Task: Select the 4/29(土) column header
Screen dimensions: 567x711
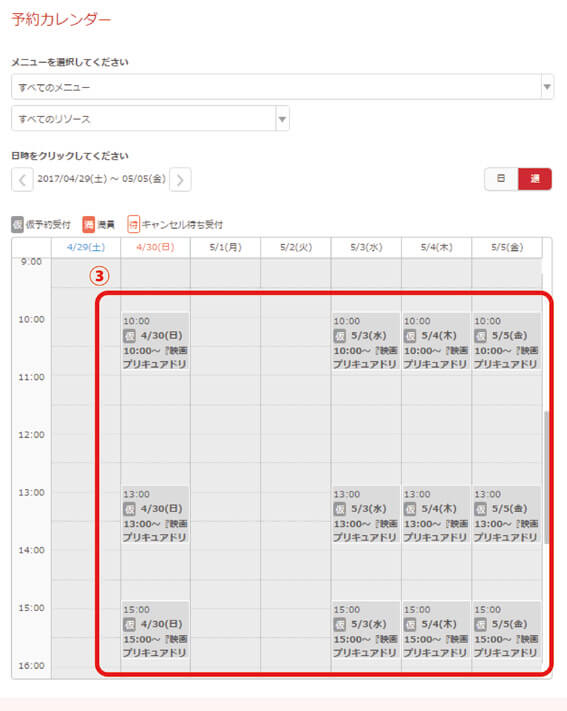Action: [86, 247]
